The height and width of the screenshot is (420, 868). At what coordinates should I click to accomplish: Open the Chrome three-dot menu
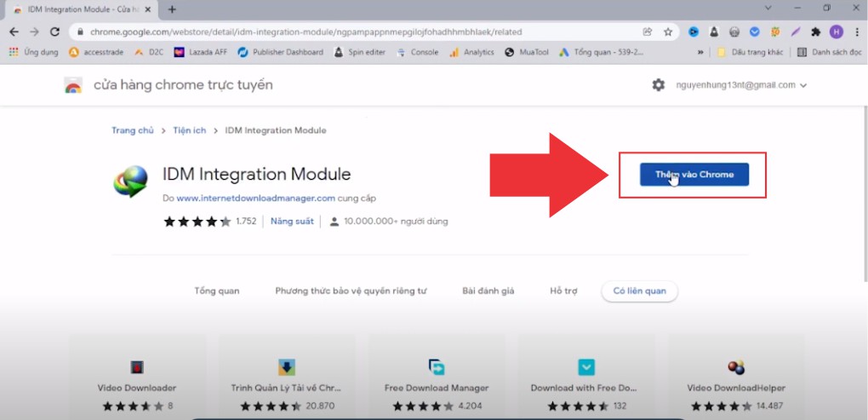[855, 32]
